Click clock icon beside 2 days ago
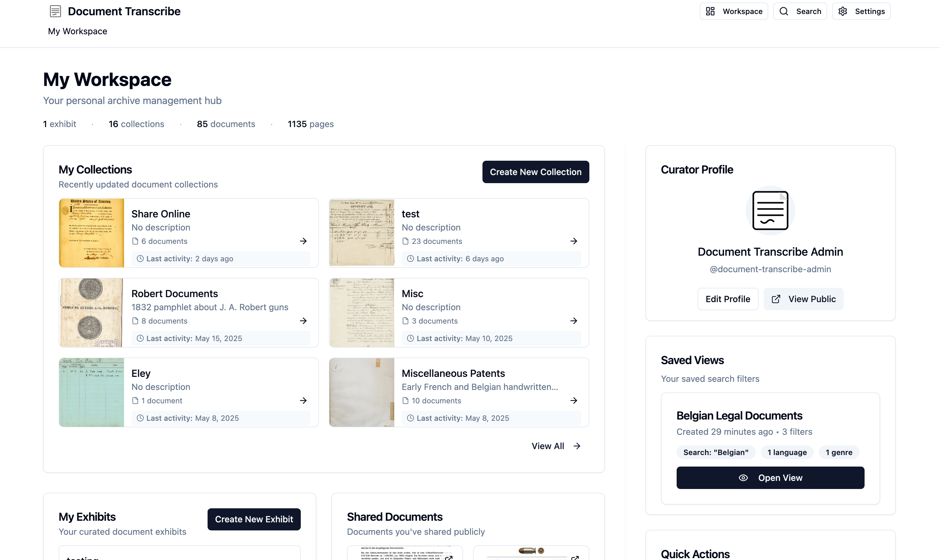The height and width of the screenshot is (560, 940). coord(140,259)
